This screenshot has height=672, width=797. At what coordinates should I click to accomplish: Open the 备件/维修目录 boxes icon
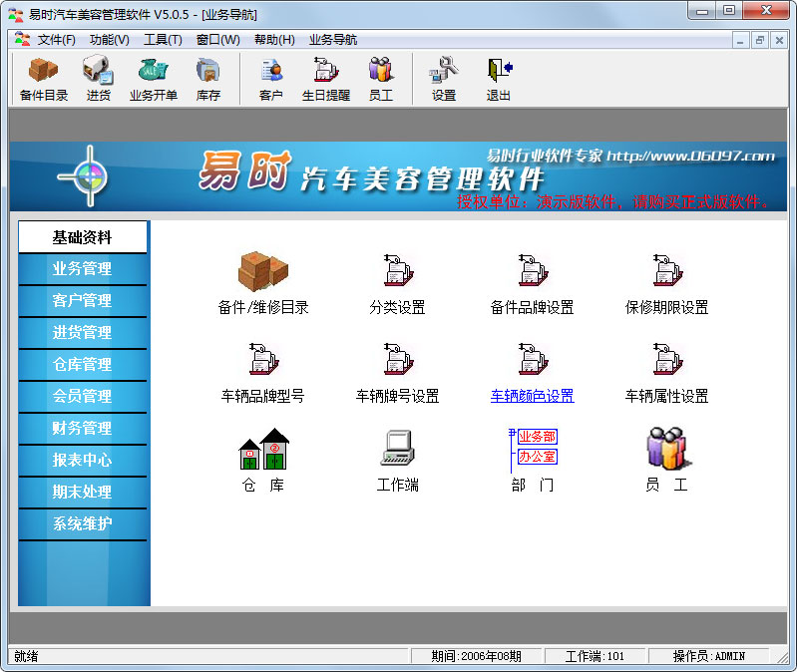point(262,271)
